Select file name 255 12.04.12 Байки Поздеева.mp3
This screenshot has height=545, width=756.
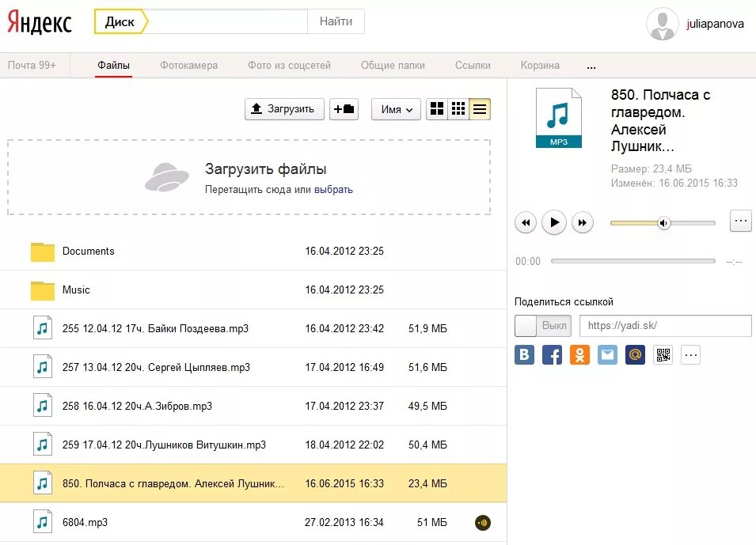click(x=155, y=328)
